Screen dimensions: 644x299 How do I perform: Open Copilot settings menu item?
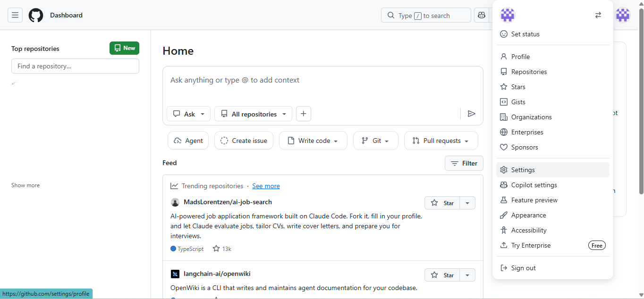pos(553,185)
